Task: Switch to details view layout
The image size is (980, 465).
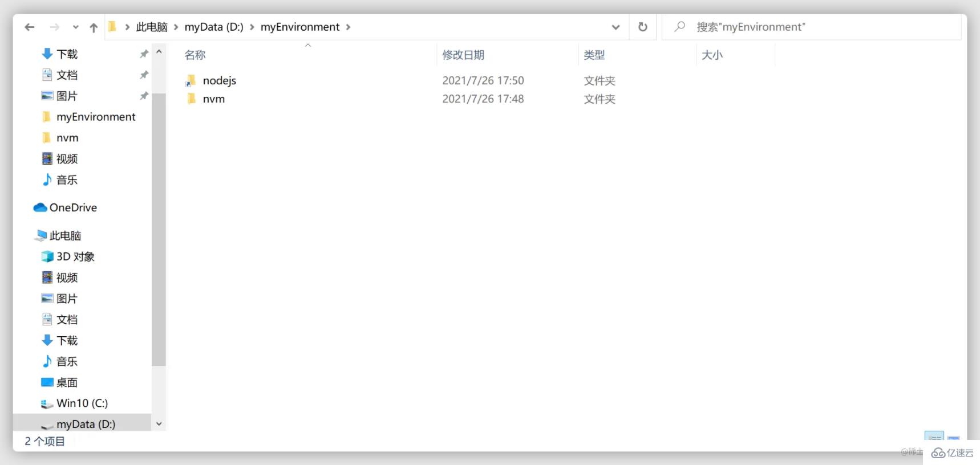Action: 934,436
